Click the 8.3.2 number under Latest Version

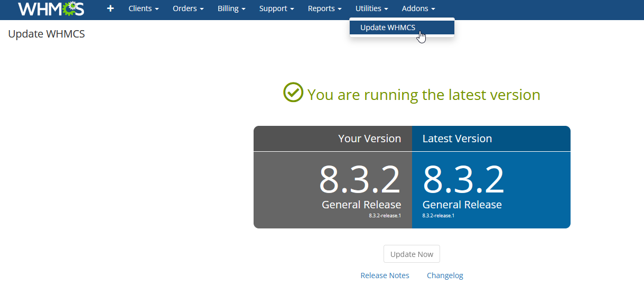[x=463, y=180]
